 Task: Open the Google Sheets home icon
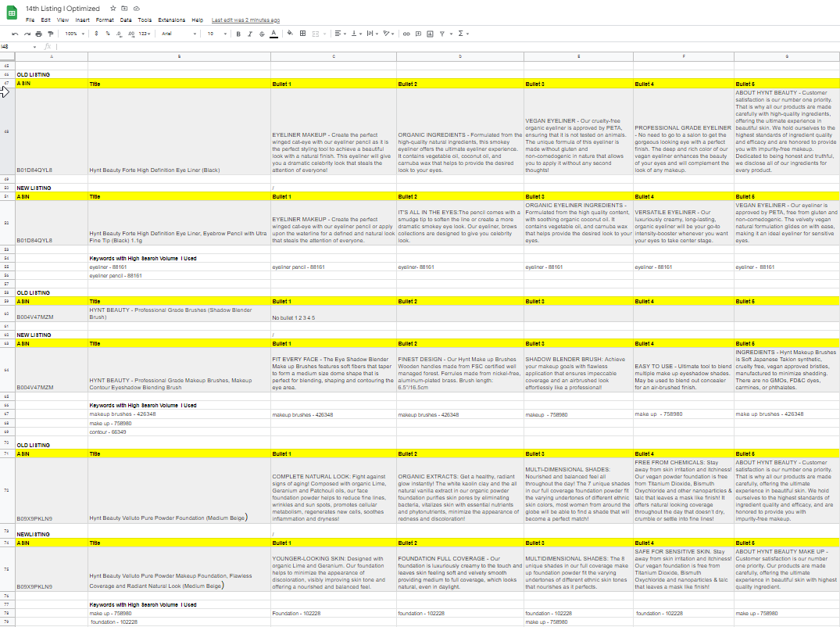11,13
